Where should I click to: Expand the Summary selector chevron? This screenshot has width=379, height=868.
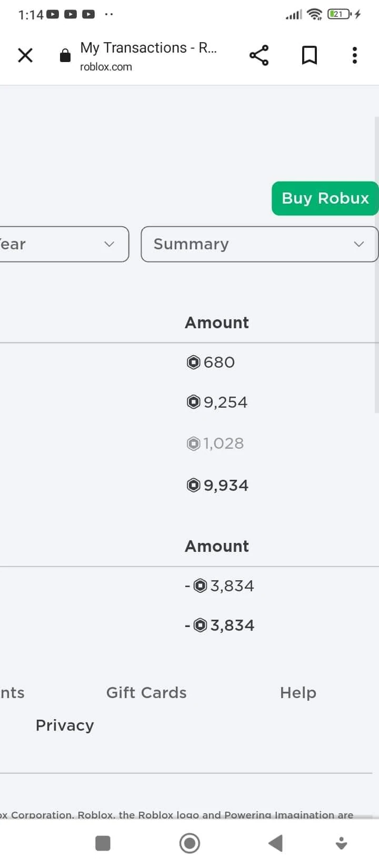358,244
